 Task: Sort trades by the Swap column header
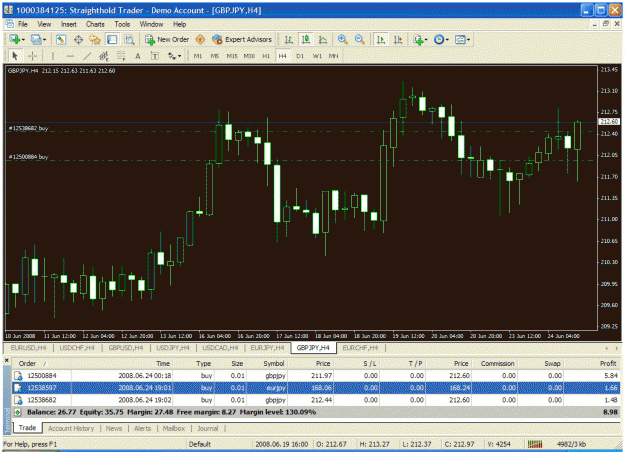point(541,364)
